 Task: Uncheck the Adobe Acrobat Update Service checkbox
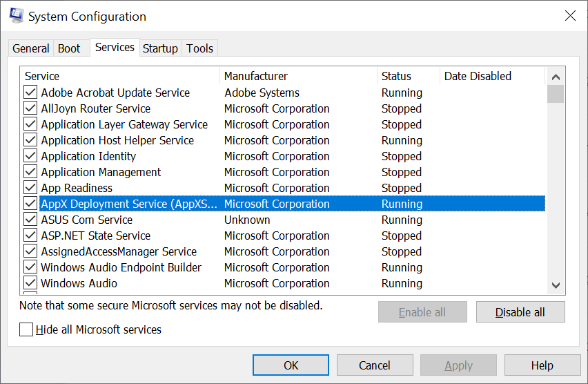coord(30,93)
